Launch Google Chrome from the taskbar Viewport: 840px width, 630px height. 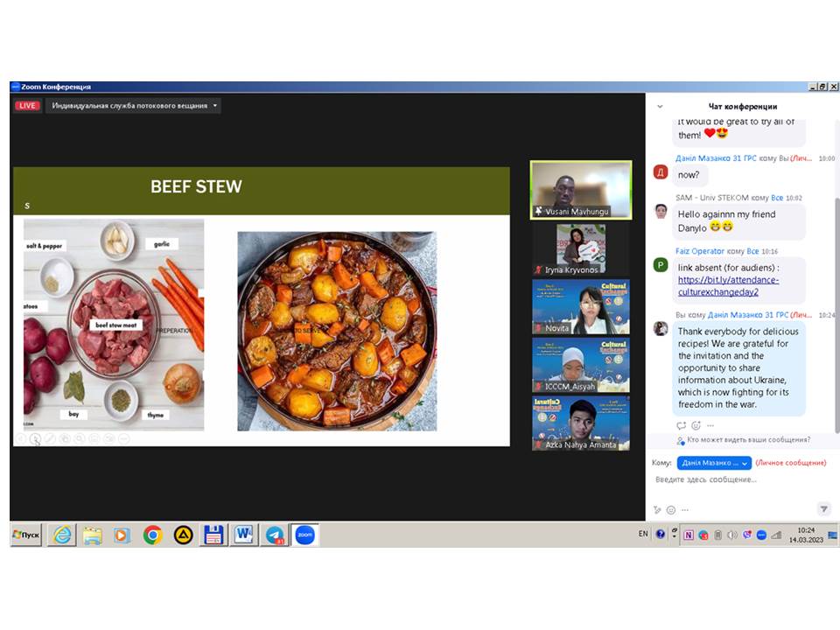pyautogui.click(x=152, y=535)
